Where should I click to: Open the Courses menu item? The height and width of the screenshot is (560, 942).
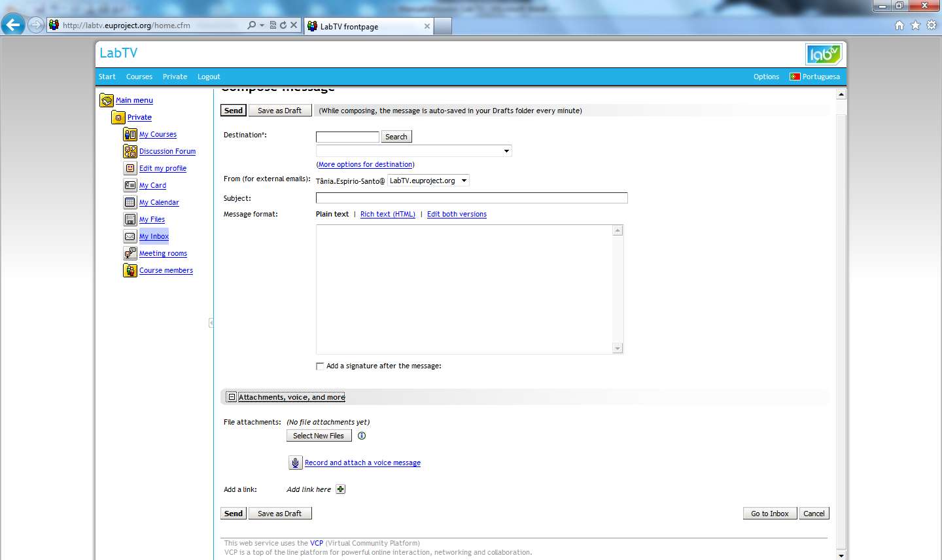139,77
